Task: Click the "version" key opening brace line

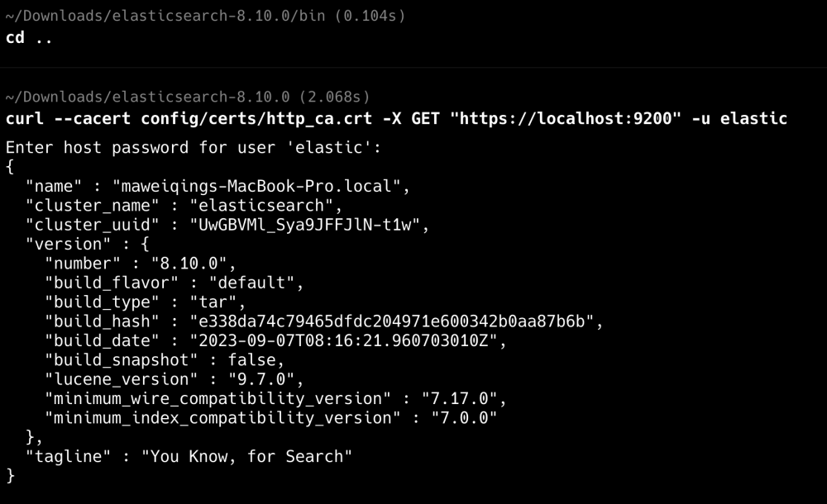Action: click(x=87, y=244)
